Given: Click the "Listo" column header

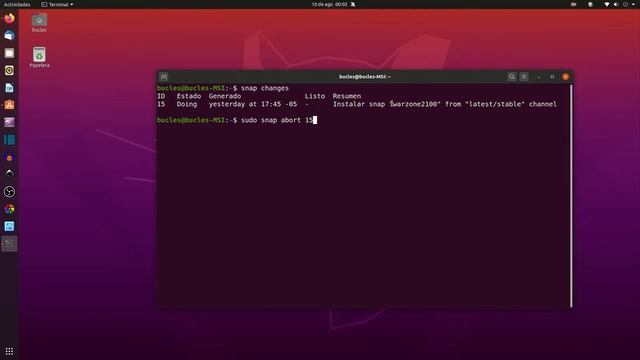Looking at the screenshot, I should pos(315,96).
